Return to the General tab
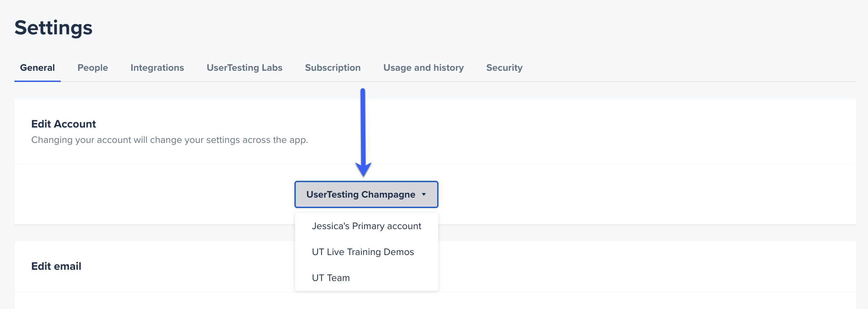This screenshot has height=309, width=868. tap(38, 68)
